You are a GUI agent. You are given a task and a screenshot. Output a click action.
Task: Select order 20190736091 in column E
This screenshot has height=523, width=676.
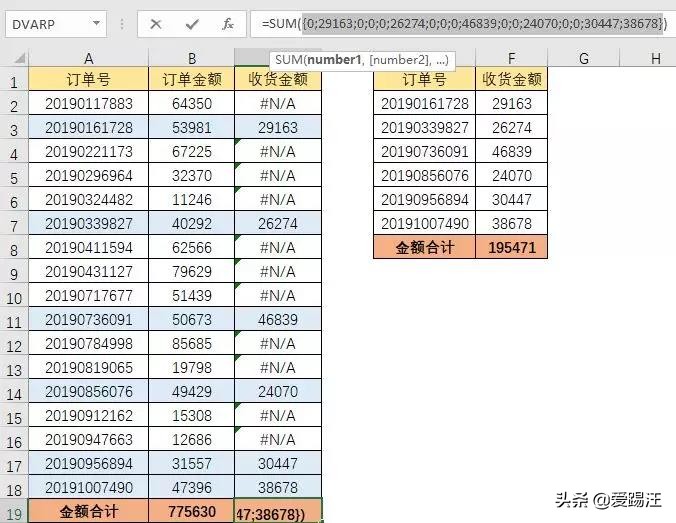425,151
